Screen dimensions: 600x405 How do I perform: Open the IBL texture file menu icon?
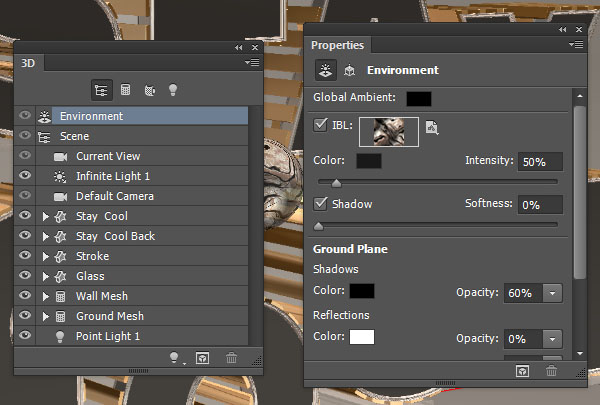click(432, 127)
